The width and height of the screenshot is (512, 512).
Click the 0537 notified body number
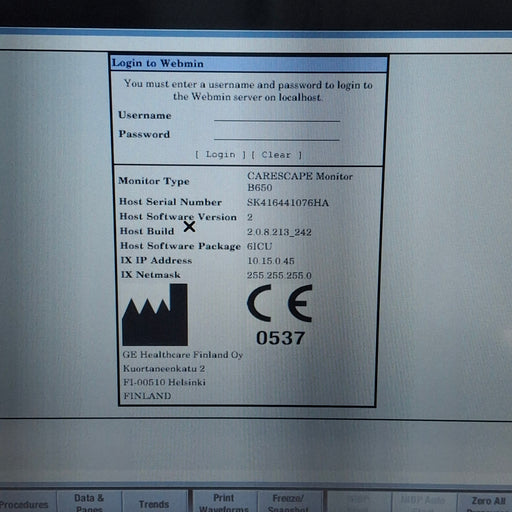(280, 338)
